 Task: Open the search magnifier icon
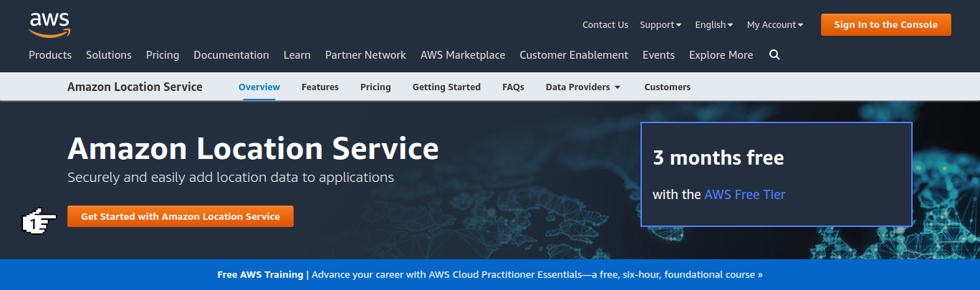(x=774, y=55)
